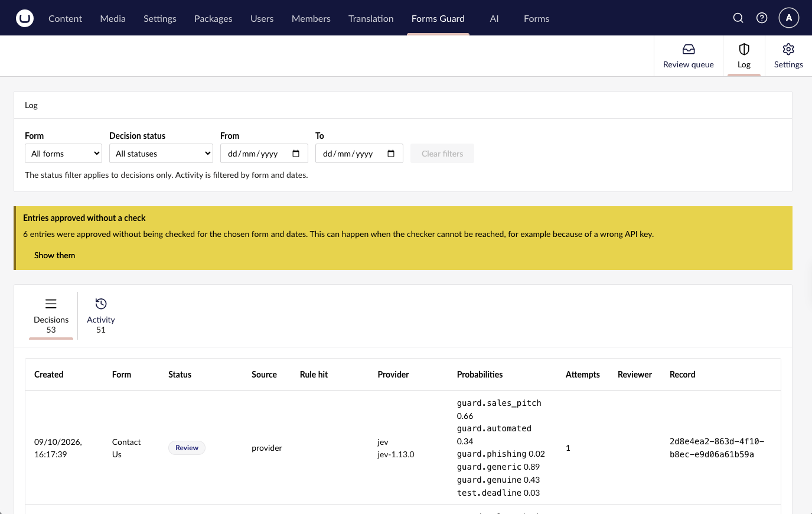This screenshot has height=514, width=812.
Task: Click the Review status badge
Action: point(187,448)
